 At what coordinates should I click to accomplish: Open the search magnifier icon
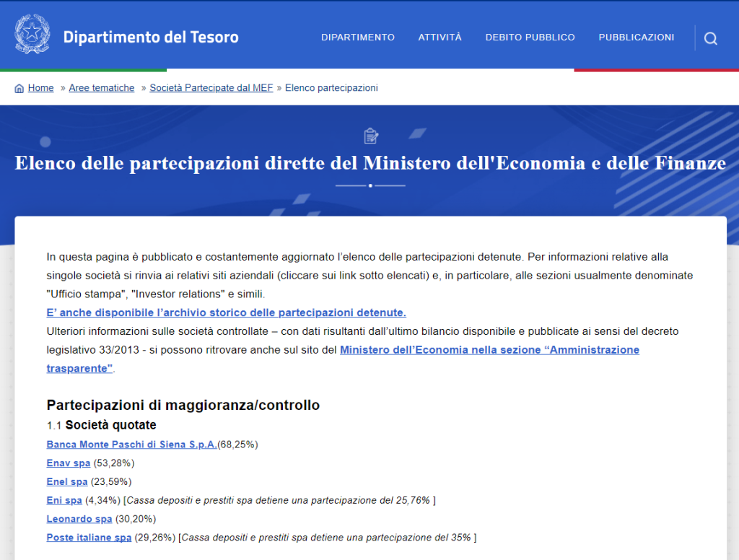711,38
